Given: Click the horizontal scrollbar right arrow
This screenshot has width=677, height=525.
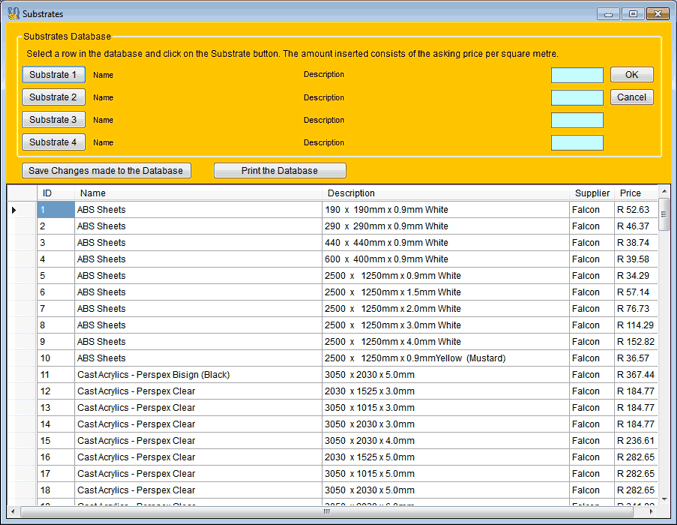Looking at the screenshot, I should pos(652,512).
